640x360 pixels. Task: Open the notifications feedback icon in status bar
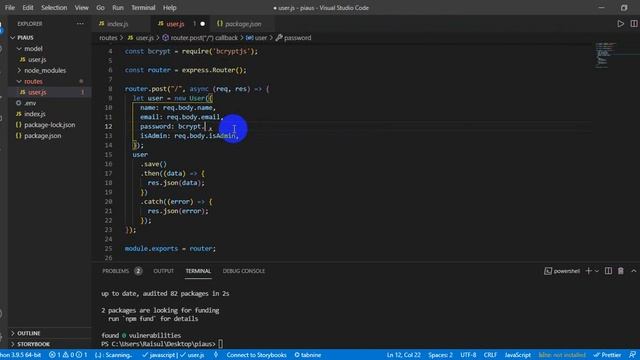pyautogui.click(x=632, y=355)
